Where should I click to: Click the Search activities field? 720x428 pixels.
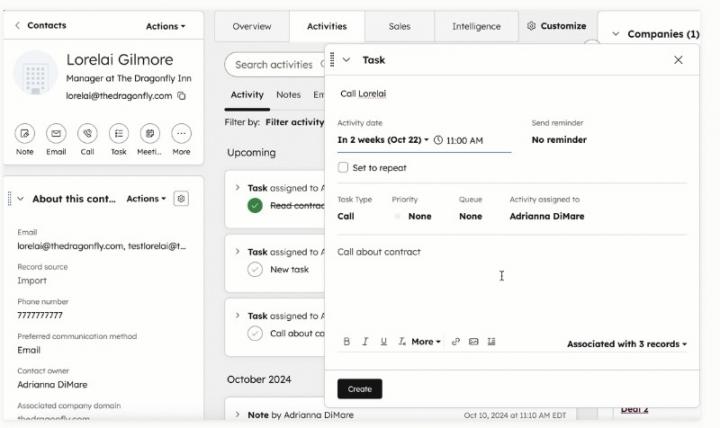[x=274, y=65]
